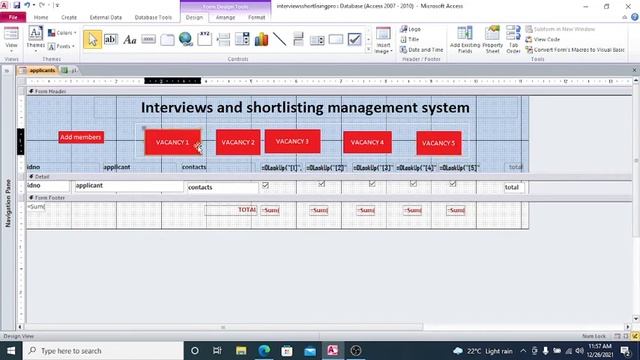Select the arrow Select tool in Controls
Image resolution: width=640 pixels, height=360 pixels.
[x=93, y=39]
